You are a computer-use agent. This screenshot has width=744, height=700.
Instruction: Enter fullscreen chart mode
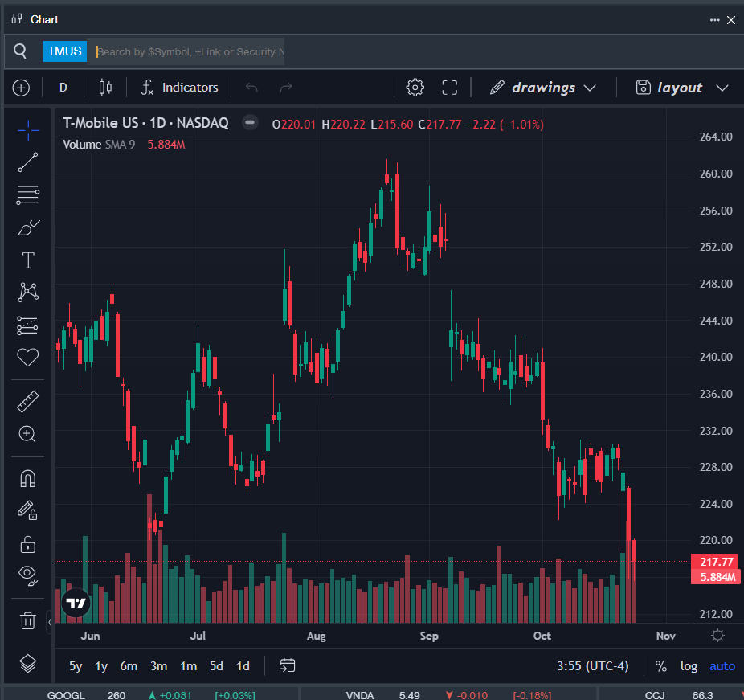[x=450, y=88]
